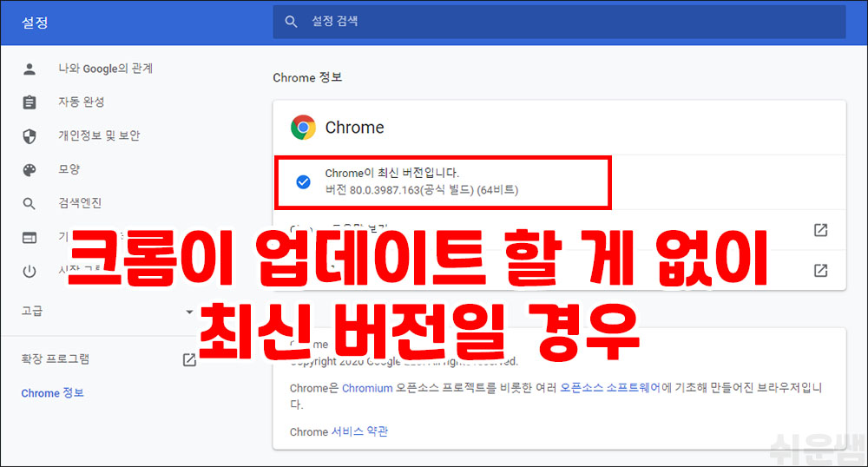Open the upper external-link icon in Chrome card
The image size is (868, 467).
(x=820, y=230)
